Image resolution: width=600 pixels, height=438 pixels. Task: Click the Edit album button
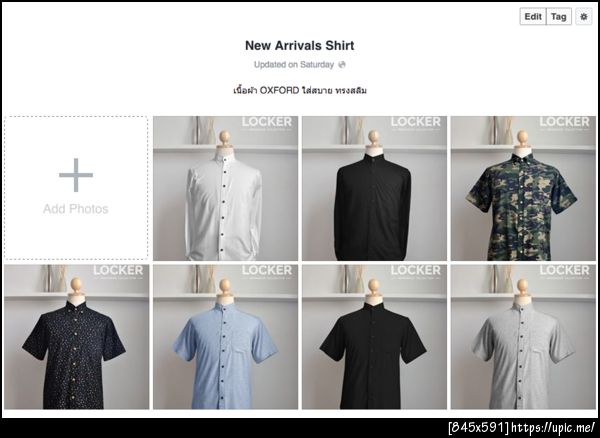click(533, 16)
